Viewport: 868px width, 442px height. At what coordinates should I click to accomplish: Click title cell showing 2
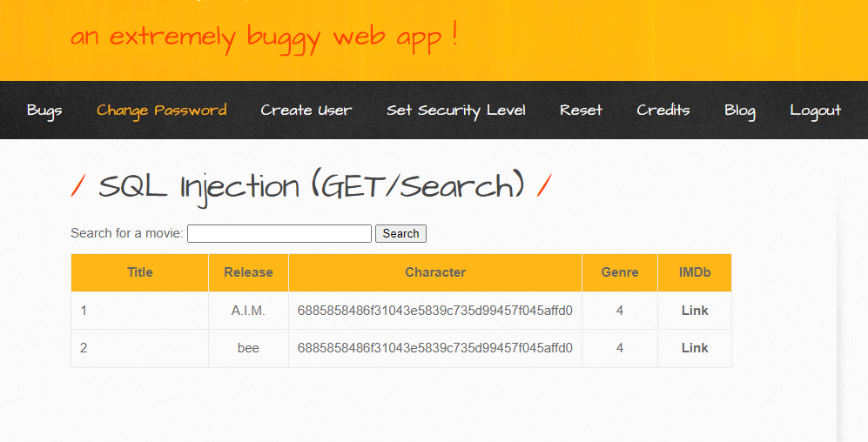coord(140,348)
